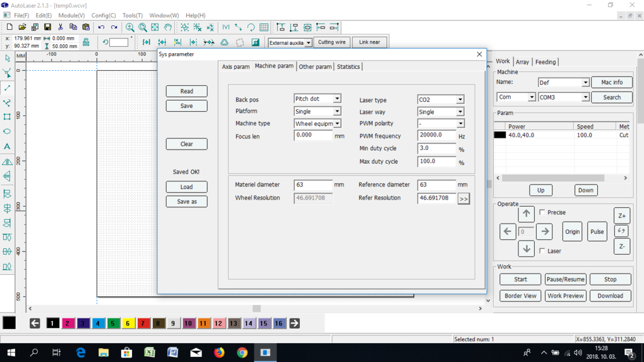Click the Save as button

(x=186, y=201)
